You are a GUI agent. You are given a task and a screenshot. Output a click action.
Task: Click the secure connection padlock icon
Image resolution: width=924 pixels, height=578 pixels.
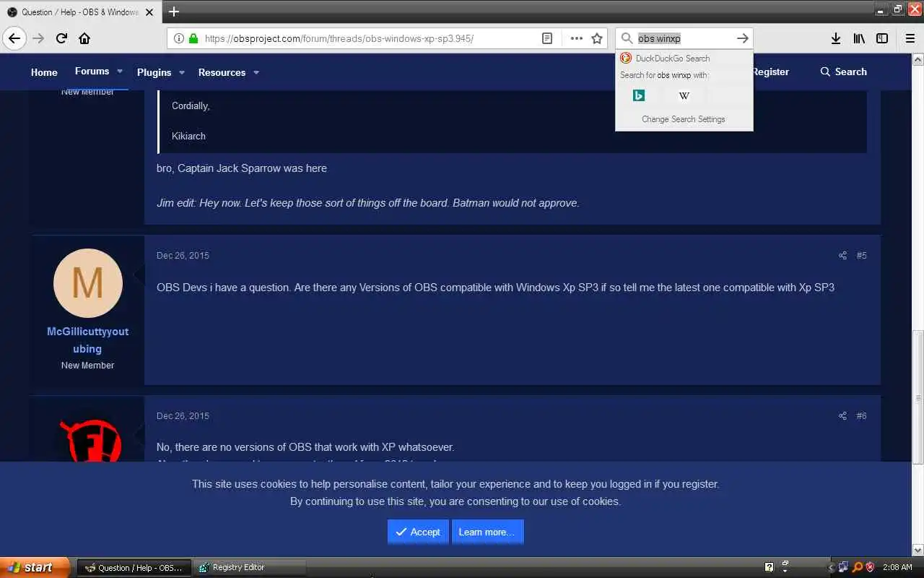tap(193, 38)
